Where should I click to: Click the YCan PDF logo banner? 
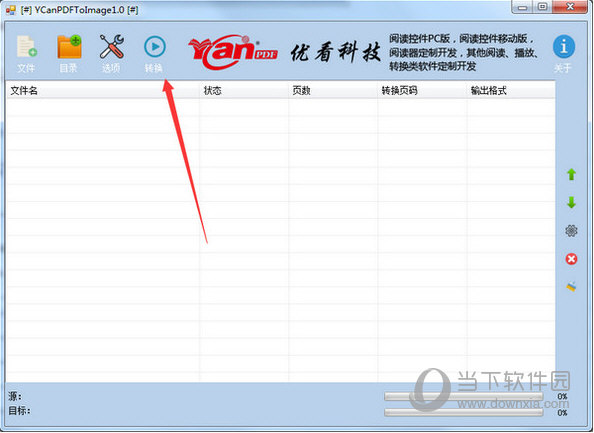[x=233, y=52]
